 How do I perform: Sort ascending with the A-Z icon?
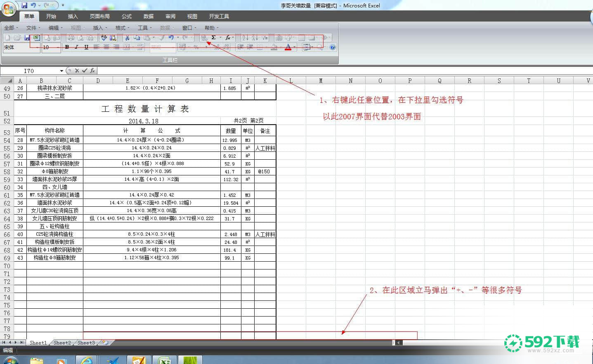point(245,38)
